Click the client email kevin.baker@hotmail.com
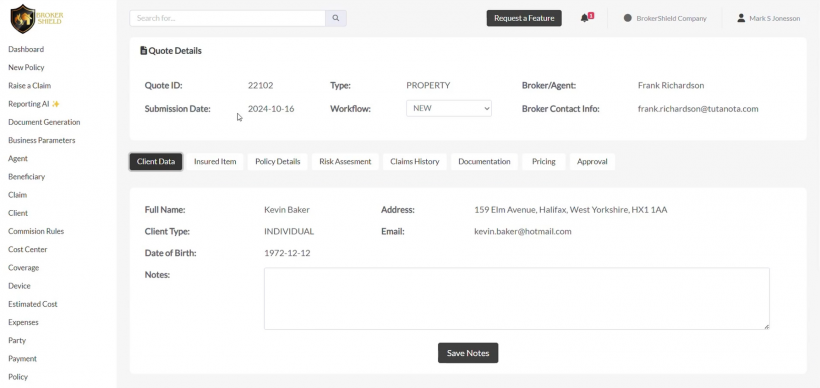The width and height of the screenshot is (820, 388). tap(523, 231)
